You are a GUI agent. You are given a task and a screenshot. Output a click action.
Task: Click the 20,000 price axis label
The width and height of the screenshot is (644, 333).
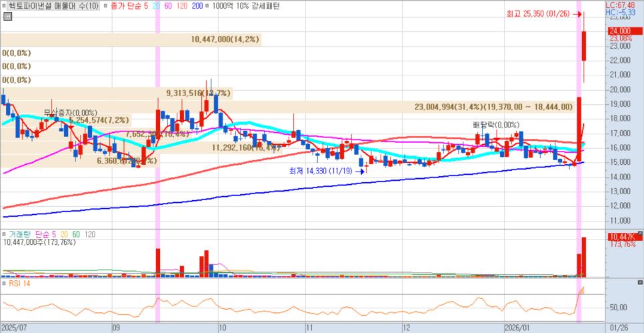619,89
